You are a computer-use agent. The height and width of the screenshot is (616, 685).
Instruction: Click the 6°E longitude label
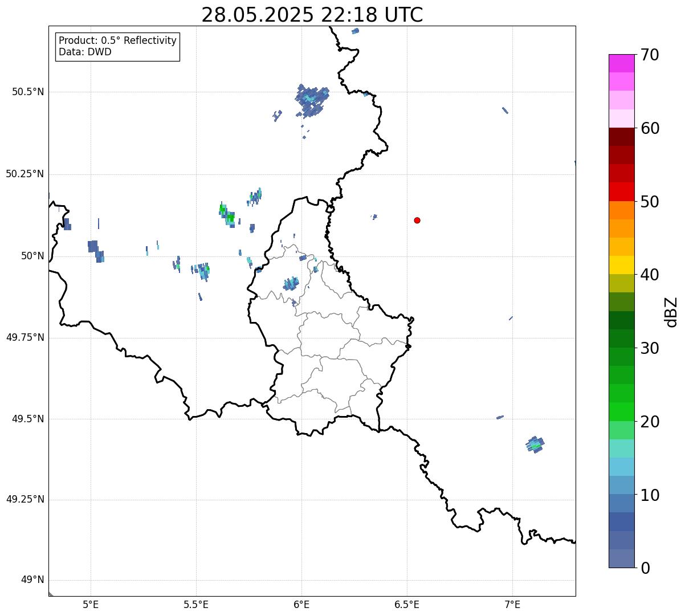click(x=301, y=604)
